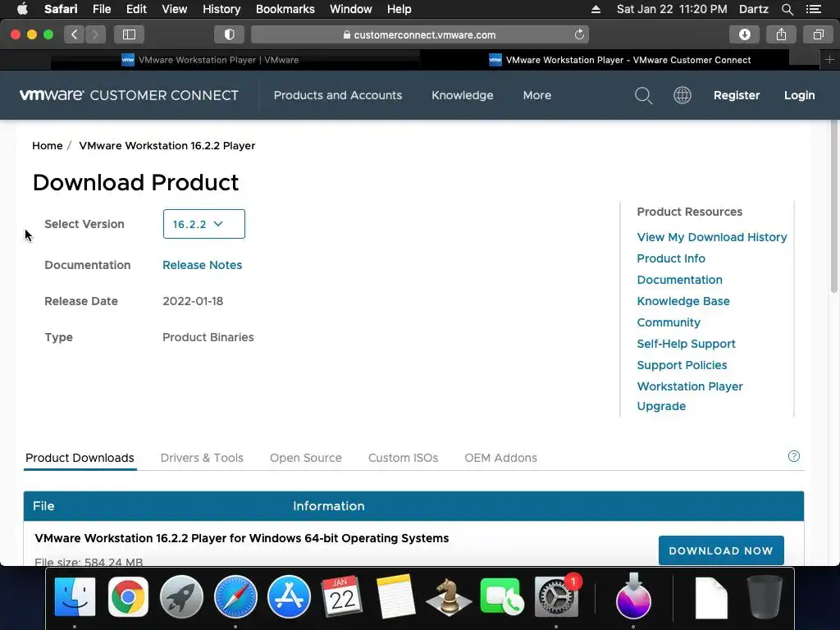This screenshot has height=630, width=840.
Task: Open the Workstation Player Upgrade link
Action: [x=689, y=396]
